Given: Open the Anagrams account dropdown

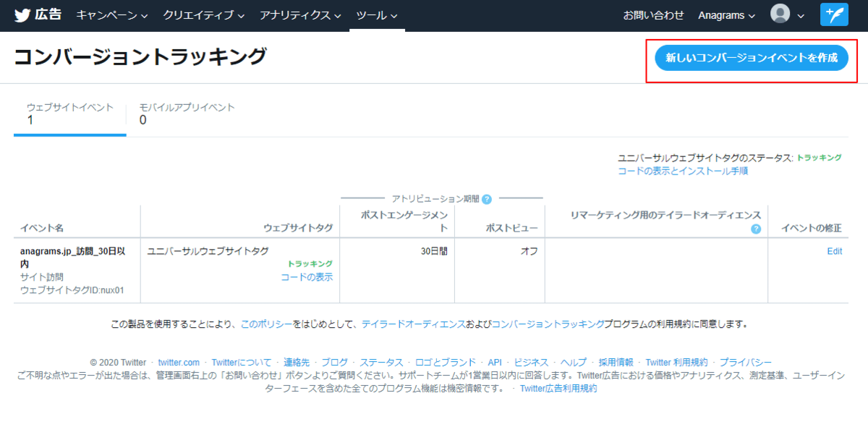Looking at the screenshot, I should 727,15.
